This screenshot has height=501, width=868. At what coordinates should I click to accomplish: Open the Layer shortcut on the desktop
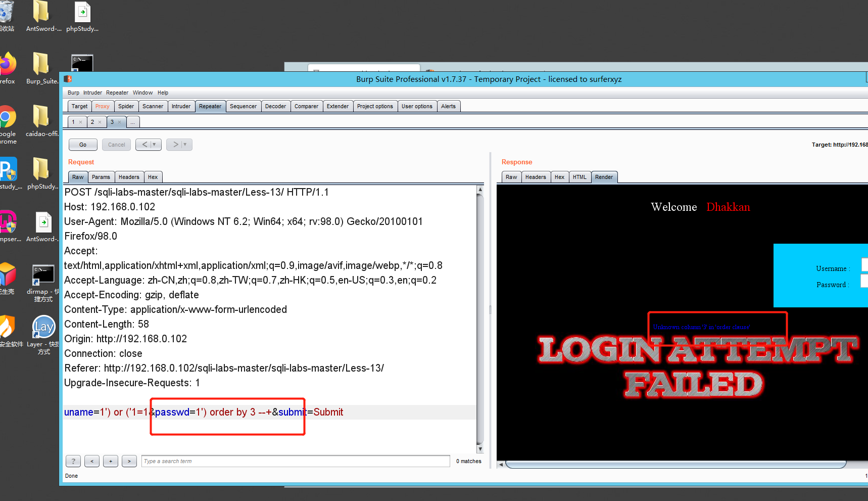43,335
